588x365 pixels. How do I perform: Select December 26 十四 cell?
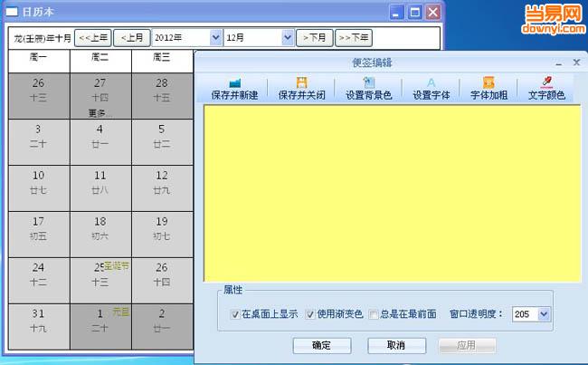click(x=162, y=281)
